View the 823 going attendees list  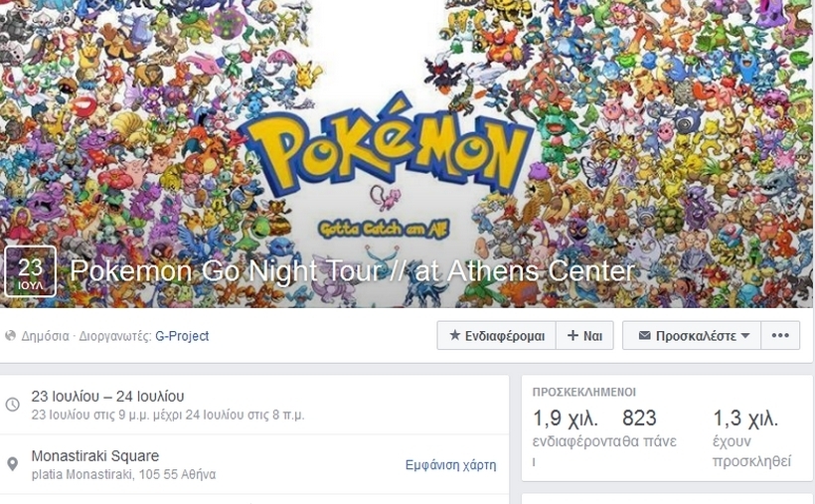639,419
